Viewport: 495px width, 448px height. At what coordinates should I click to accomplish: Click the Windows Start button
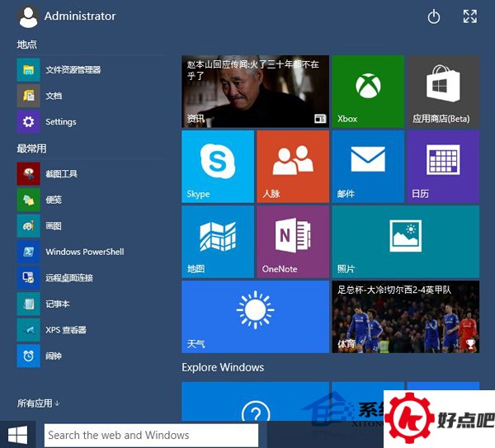pyautogui.click(x=17, y=435)
